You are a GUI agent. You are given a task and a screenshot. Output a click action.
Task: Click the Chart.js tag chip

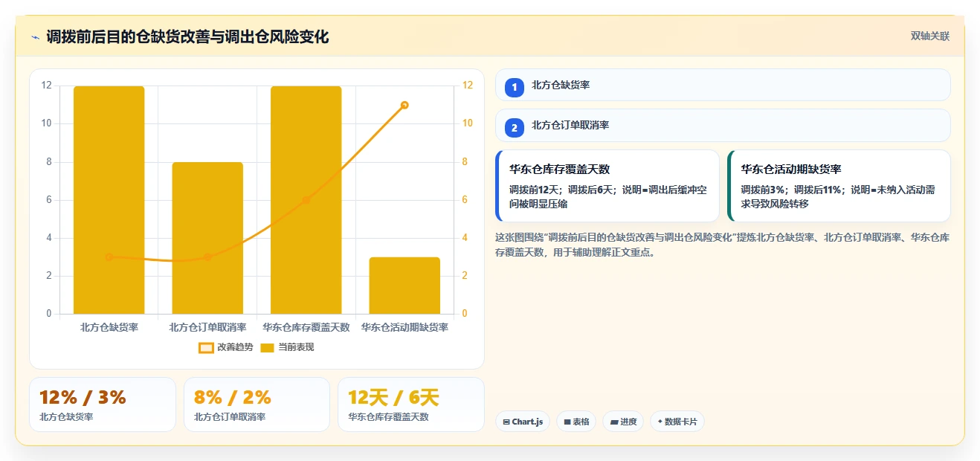tap(523, 422)
